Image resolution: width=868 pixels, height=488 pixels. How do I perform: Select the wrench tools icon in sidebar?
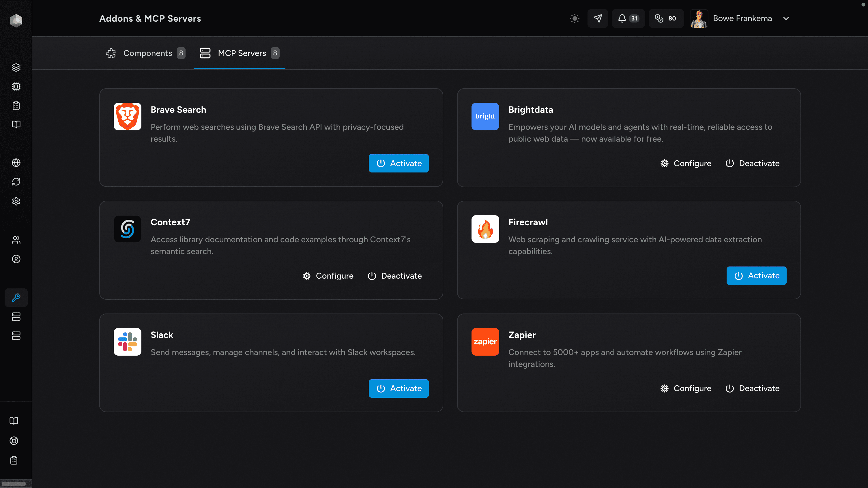pyautogui.click(x=16, y=297)
